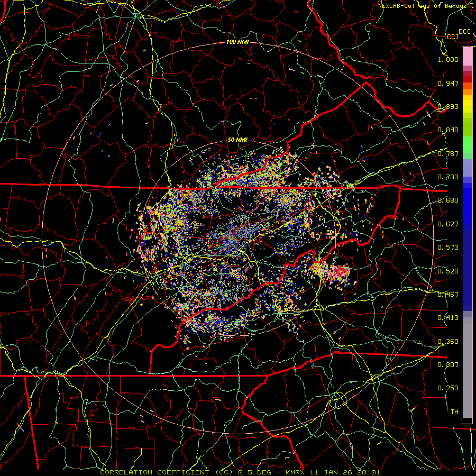Click the 50 NMI range ring label

point(237,140)
